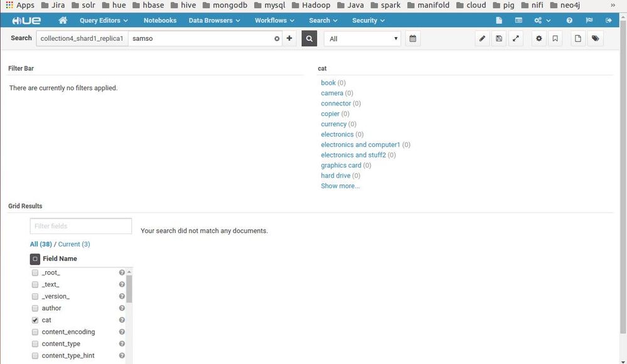This screenshot has height=364, width=627.
Task: Expand the Search dropdown menu
Action: point(323,21)
